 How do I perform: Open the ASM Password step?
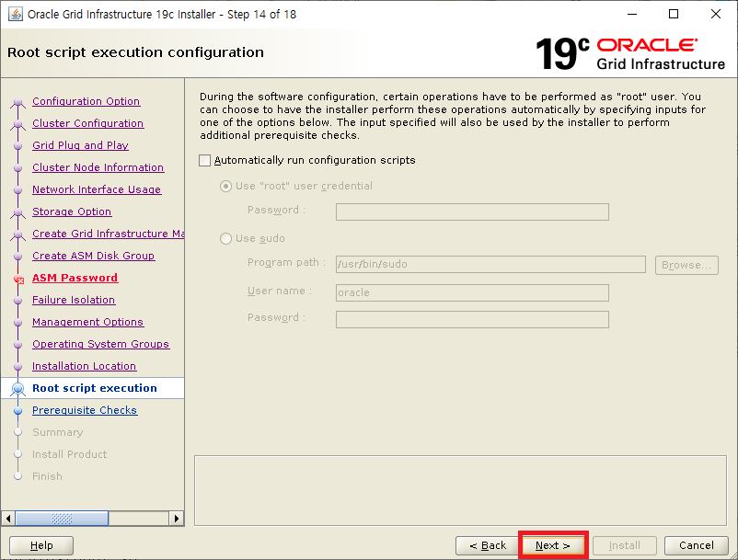tap(75, 278)
